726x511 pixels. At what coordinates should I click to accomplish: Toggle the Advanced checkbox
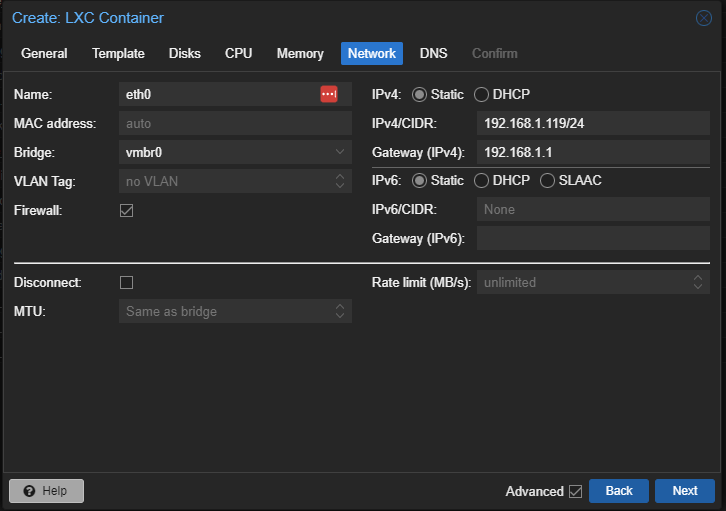pos(576,491)
